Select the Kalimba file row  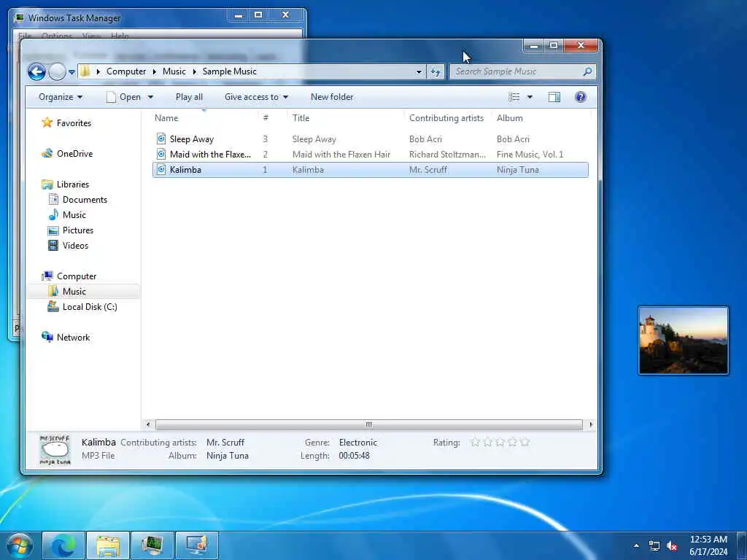coord(370,169)
